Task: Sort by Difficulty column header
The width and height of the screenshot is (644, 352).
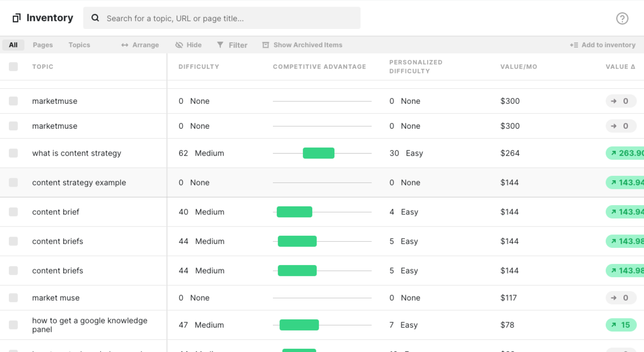Action: [199, 67]
